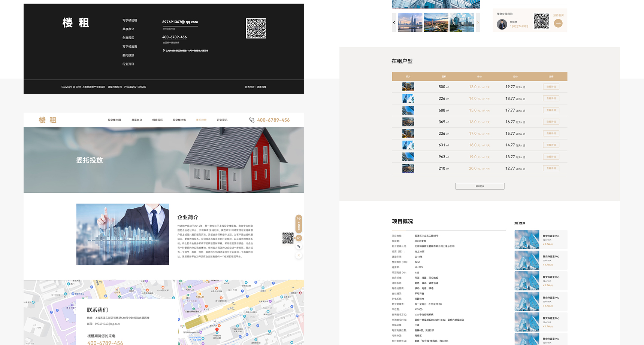644x345 pixels.
Task: Click the businessman cityscape image
Action: click(x=123, y=235)
